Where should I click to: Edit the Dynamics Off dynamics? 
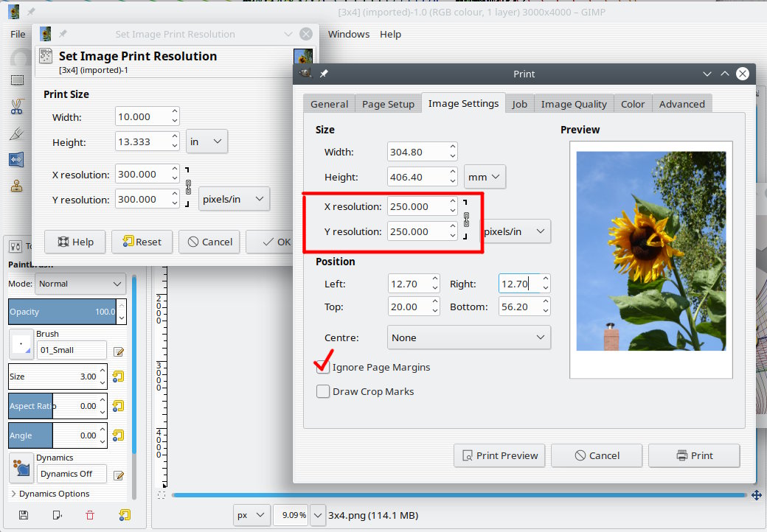pos(119,475)
